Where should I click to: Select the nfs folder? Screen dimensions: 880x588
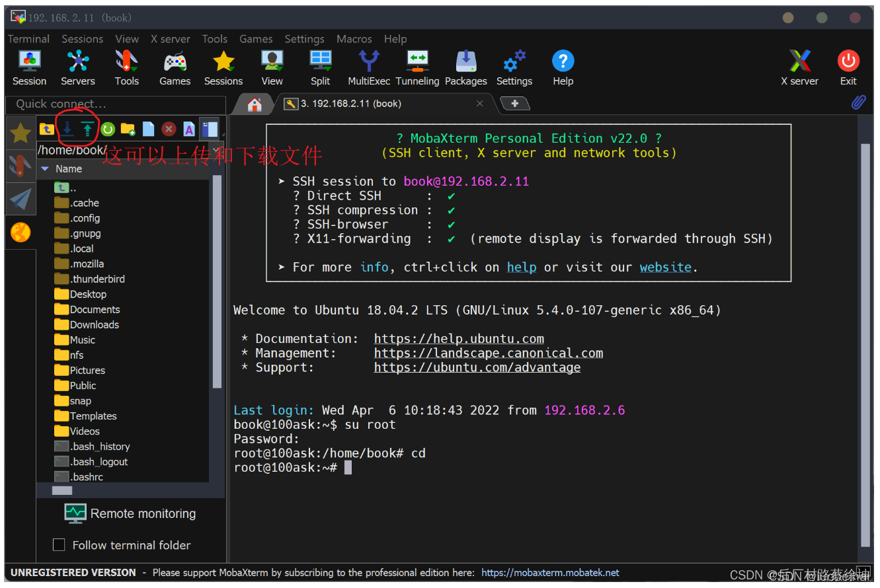69,355
